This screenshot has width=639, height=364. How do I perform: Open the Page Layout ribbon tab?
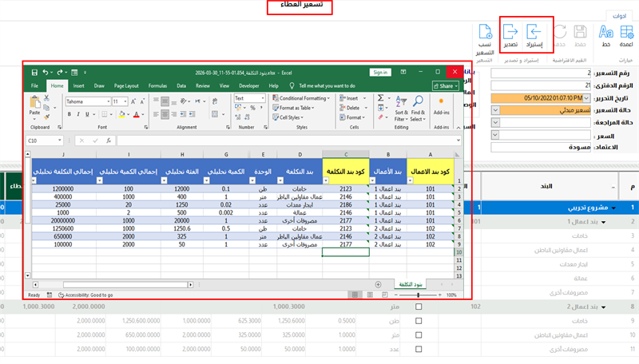click(126, 85)
